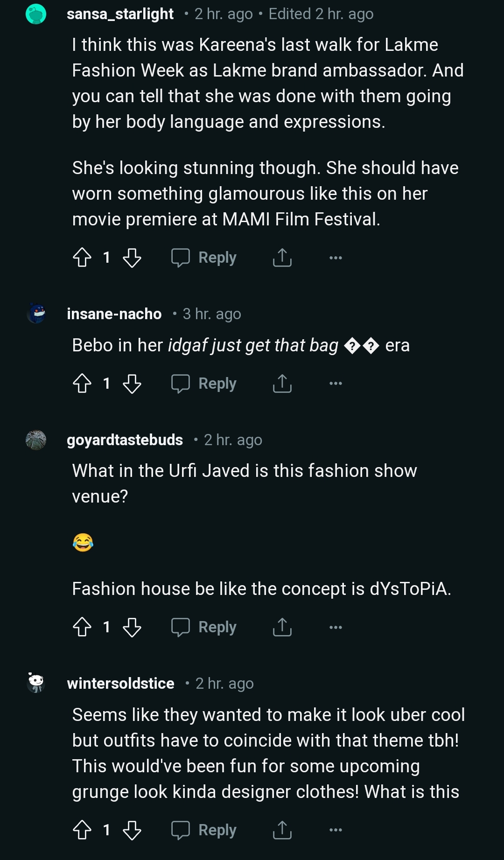
Task: Open more options on sansa_starlight's comment
Action: point(336,258)
